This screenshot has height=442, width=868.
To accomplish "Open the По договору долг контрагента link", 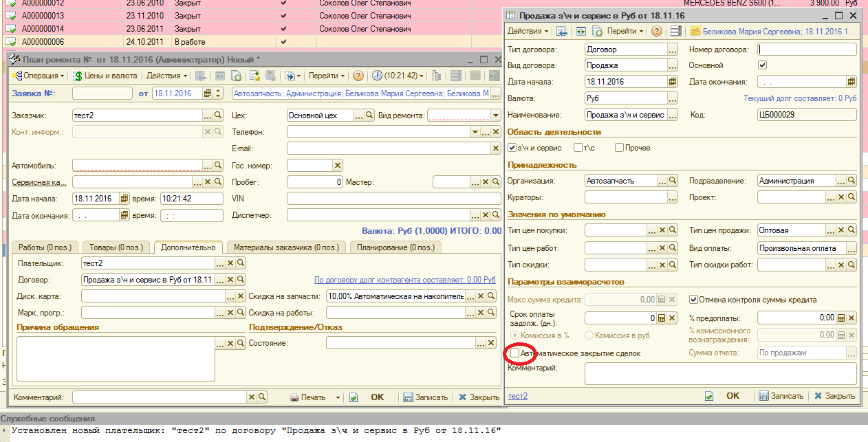I will pyautogui.click(x=405, y=280).
